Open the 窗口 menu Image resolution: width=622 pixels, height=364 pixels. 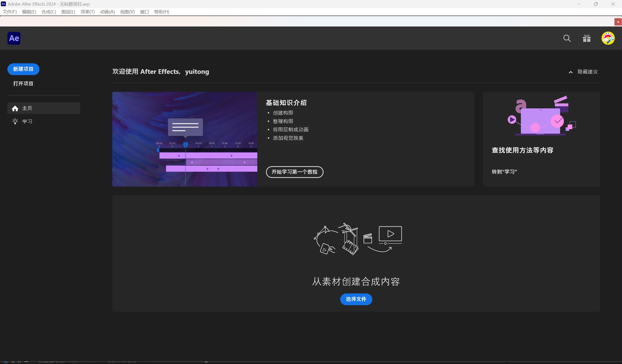(144, 12)
